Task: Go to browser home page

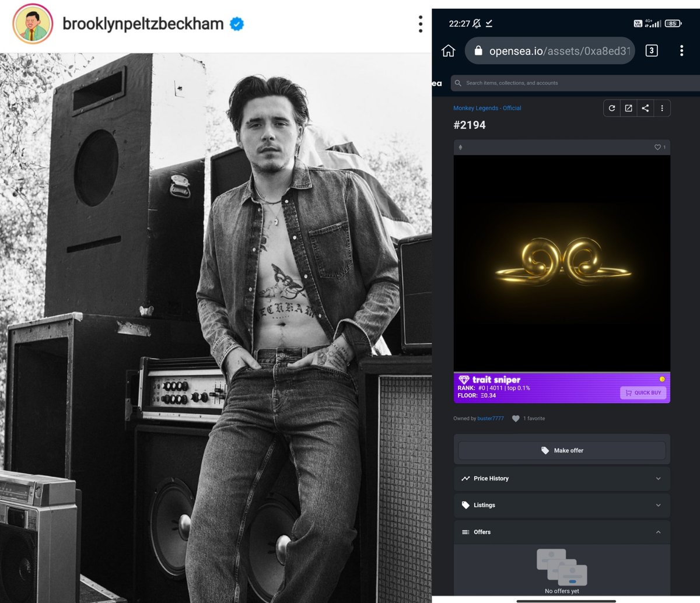Action: 448,51
